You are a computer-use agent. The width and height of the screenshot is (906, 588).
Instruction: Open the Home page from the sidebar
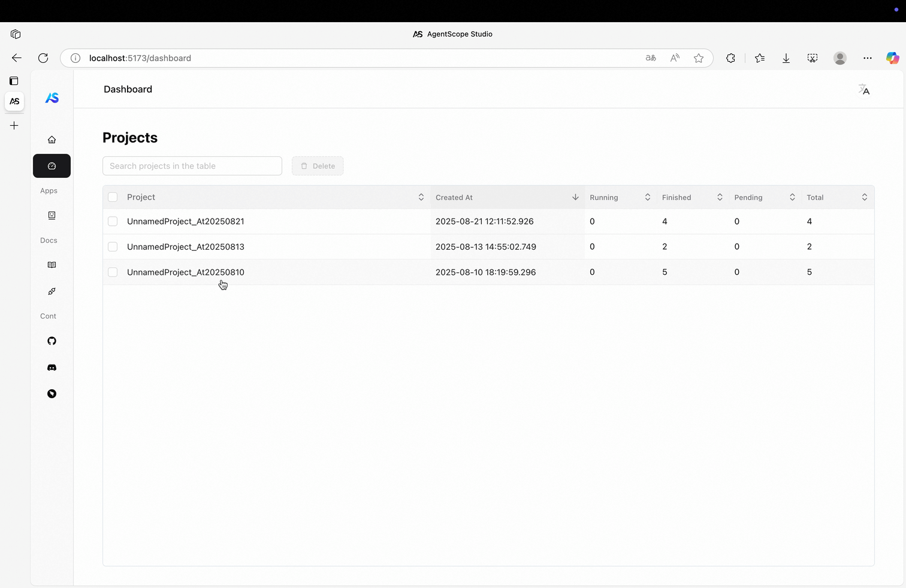point(52,140)
